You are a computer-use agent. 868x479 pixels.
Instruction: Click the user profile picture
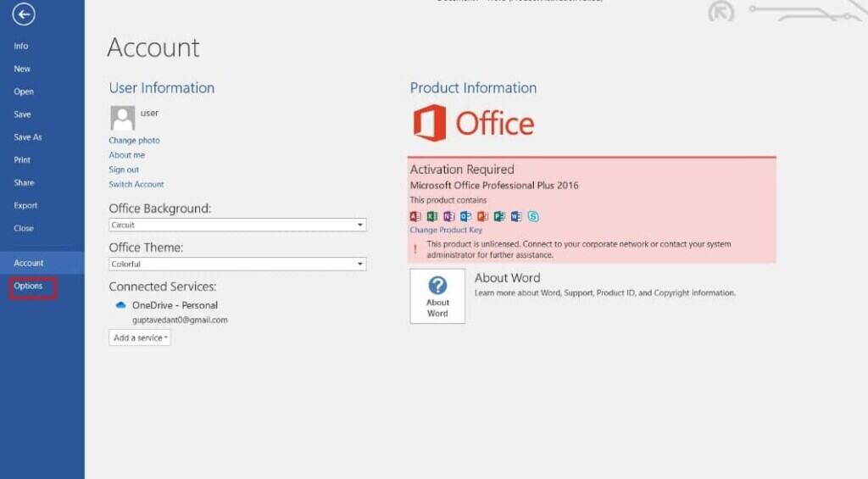[122, 118]
